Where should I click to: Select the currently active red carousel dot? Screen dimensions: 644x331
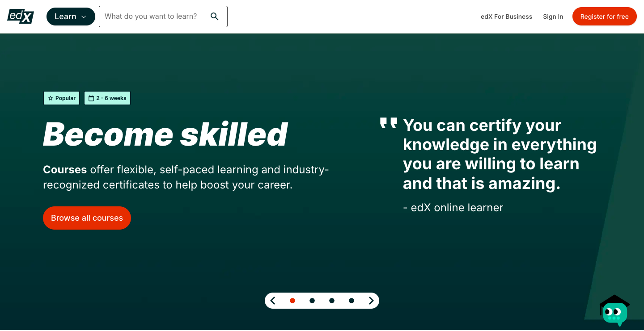[x=292, y=301]
